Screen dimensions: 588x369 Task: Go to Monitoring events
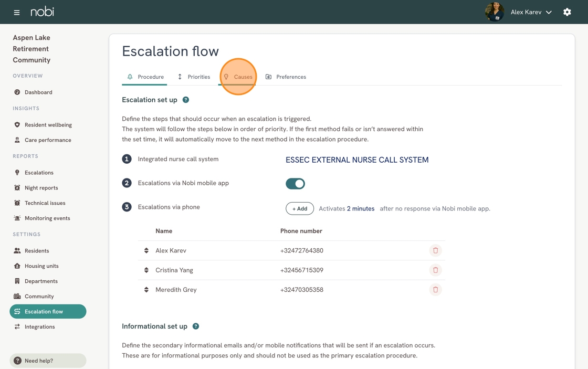(x=48, y=218)
